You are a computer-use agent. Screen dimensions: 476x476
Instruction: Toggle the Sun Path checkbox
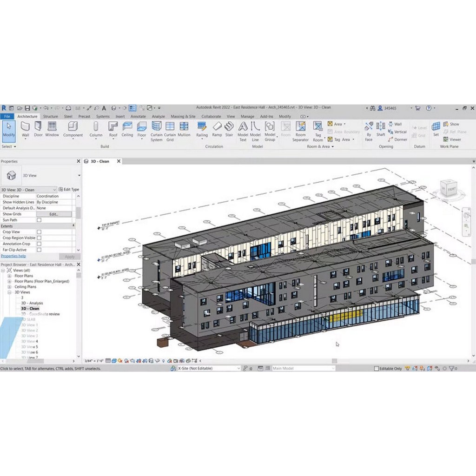pyautogui.click(x=39, y=220)
